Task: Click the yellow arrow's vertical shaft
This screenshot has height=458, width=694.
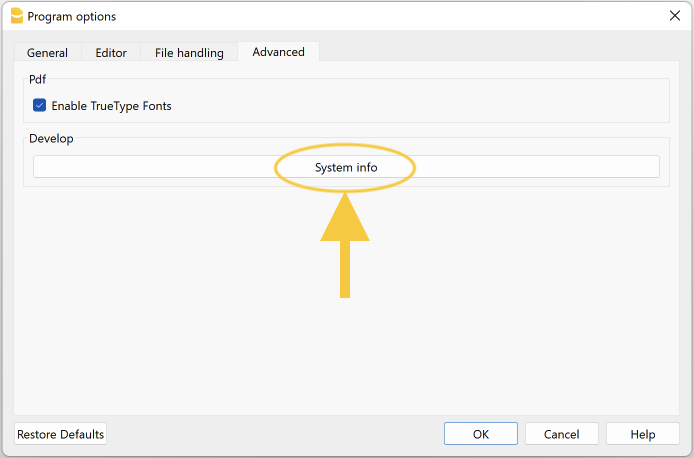Action: pyautogui.click(x=345, y=270)
